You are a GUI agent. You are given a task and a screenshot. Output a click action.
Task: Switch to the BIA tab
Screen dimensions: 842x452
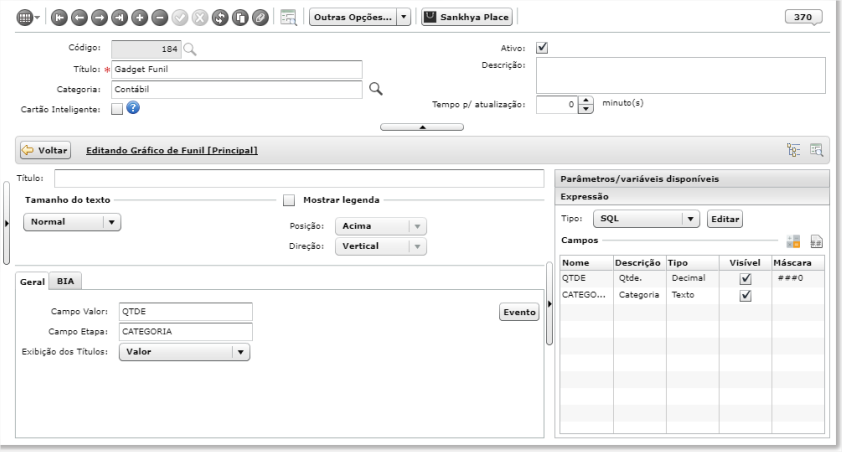click(66, 281)
